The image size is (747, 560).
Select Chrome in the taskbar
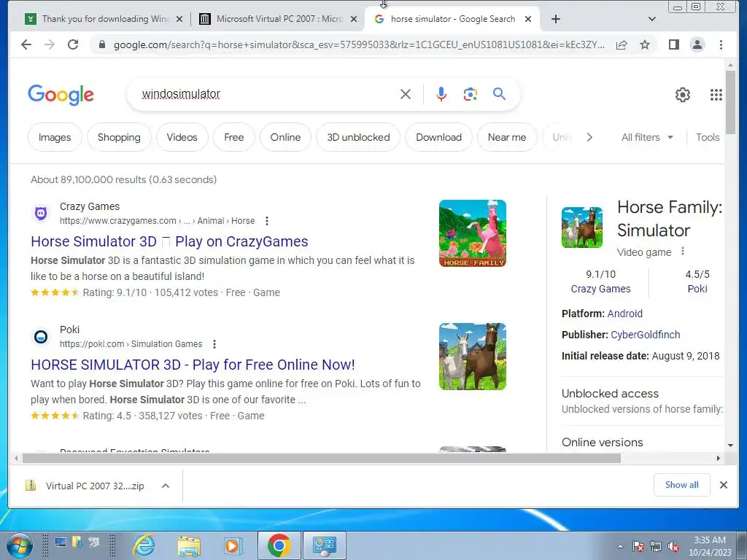pos(279,545)
